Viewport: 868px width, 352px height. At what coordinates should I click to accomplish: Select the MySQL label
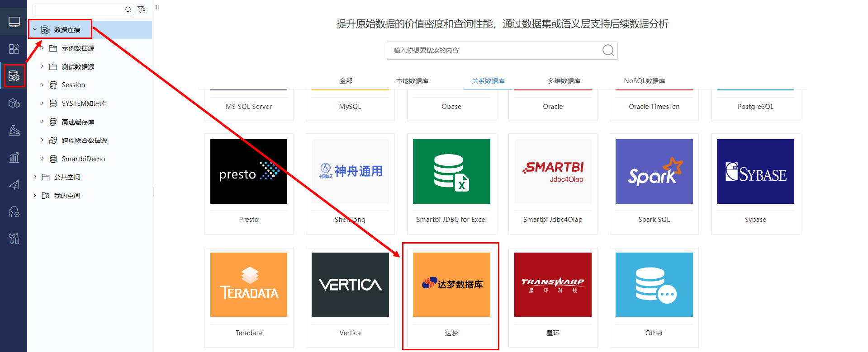click(x=350, y=107)
